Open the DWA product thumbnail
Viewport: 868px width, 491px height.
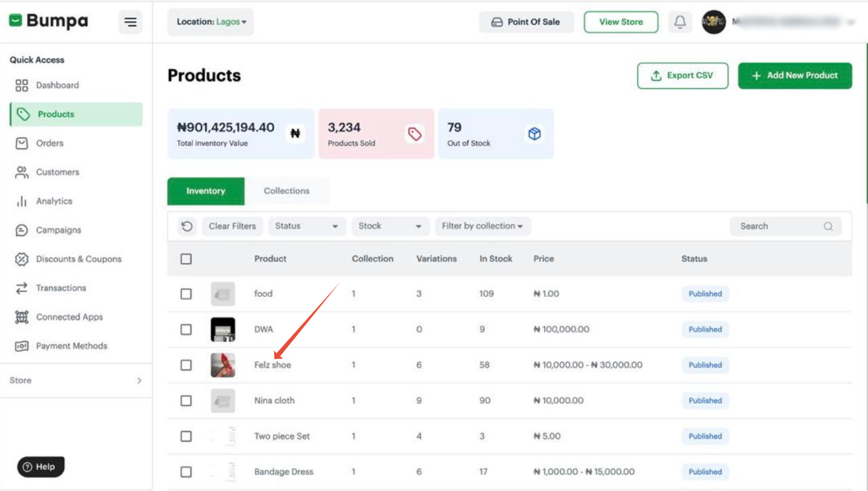tap(223, 330)
